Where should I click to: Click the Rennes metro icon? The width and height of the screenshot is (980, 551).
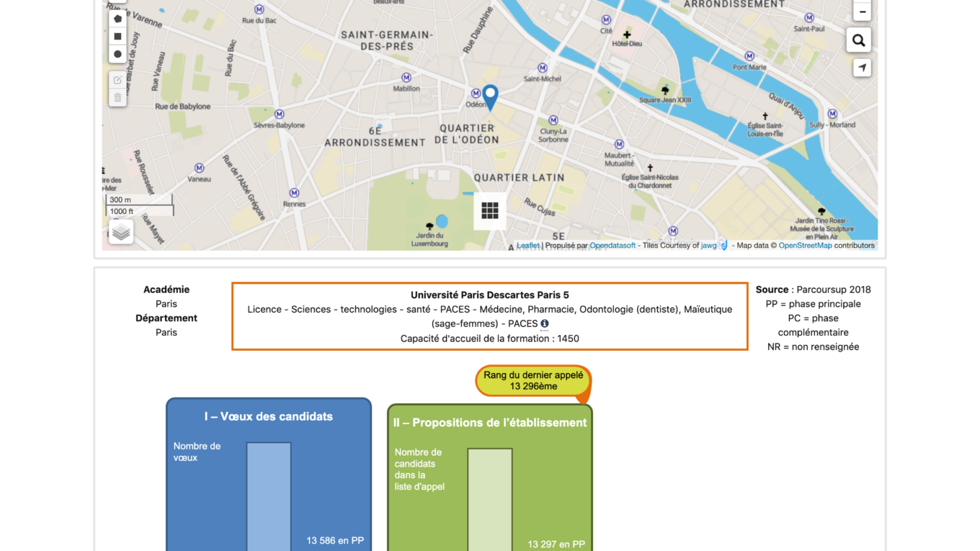(294, 192)
